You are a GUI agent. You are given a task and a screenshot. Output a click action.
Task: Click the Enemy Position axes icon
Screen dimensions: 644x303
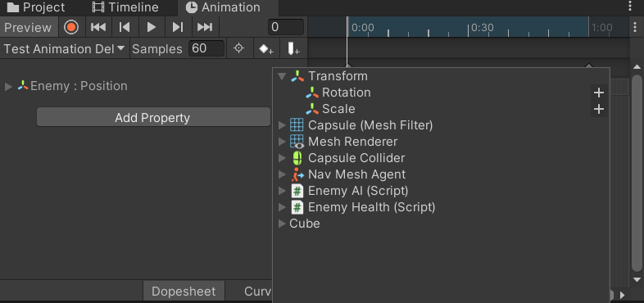pos(23,86)
